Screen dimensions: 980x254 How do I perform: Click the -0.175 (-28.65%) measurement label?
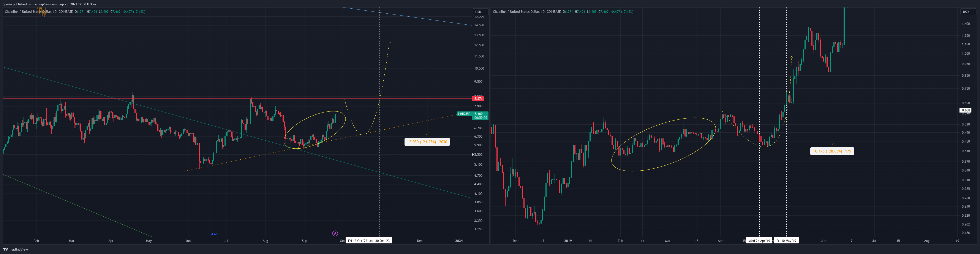click(832, 151)
